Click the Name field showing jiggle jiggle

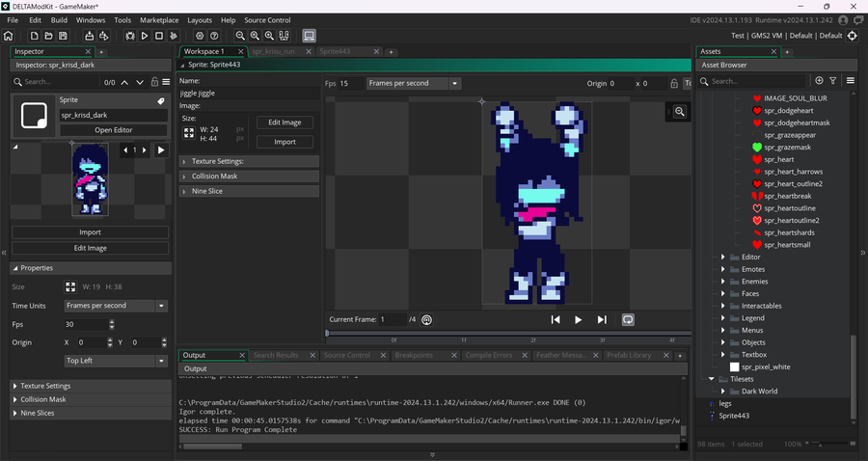(x=249, y=94)
